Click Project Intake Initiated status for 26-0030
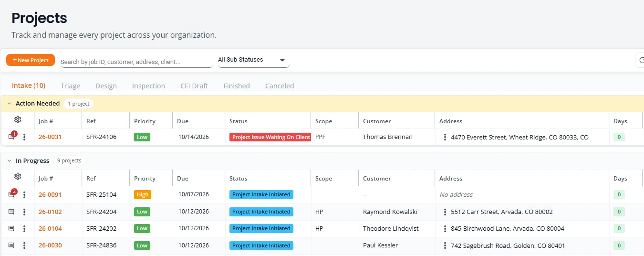644x256 pixels. (261, 245)
